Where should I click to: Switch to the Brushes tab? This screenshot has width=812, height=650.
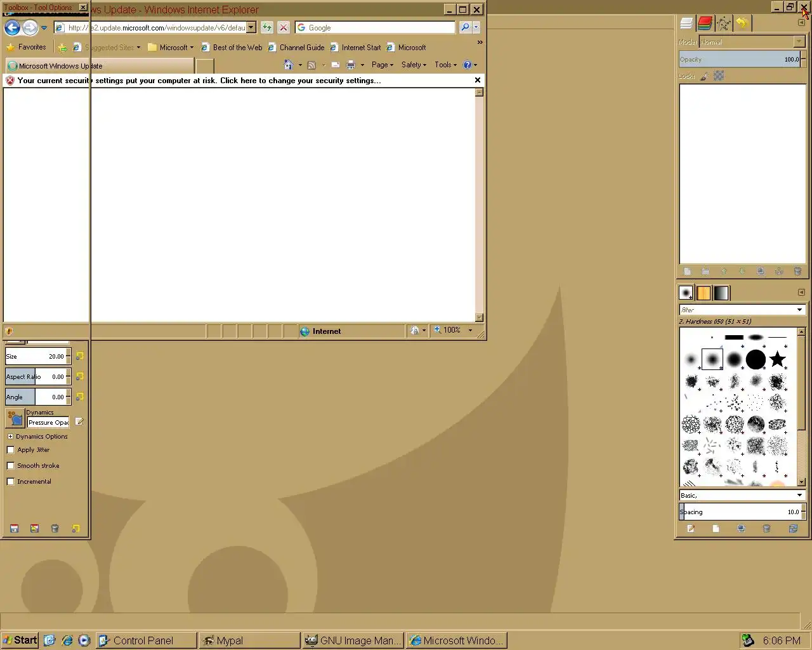pos(686,293)
